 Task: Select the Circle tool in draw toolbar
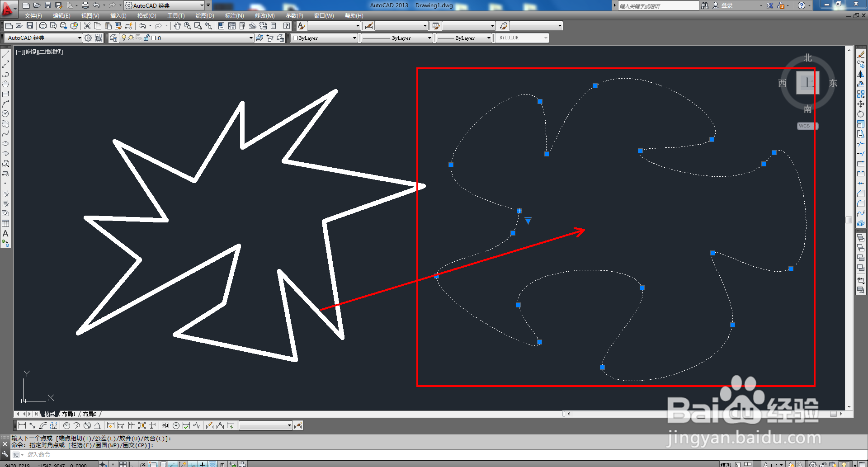(5, 114)
